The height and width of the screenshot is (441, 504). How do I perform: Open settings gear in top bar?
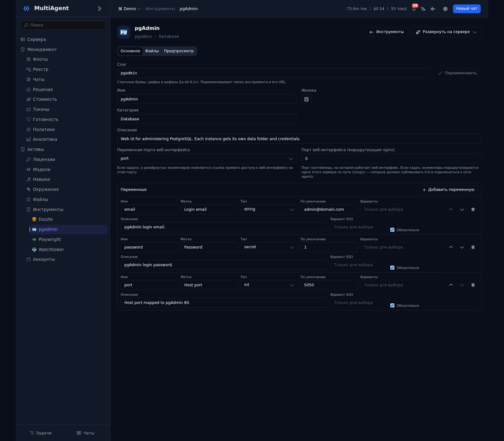pos(445,9)
